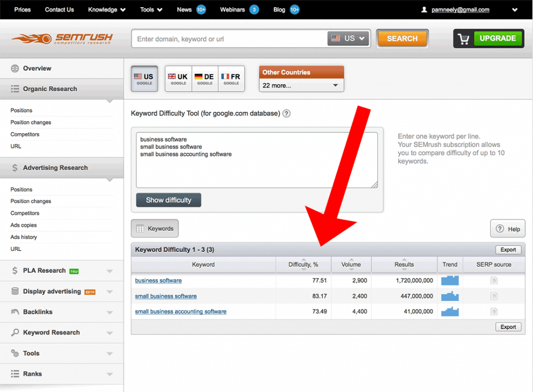Click the Help button above the table

tap(508, 229)
